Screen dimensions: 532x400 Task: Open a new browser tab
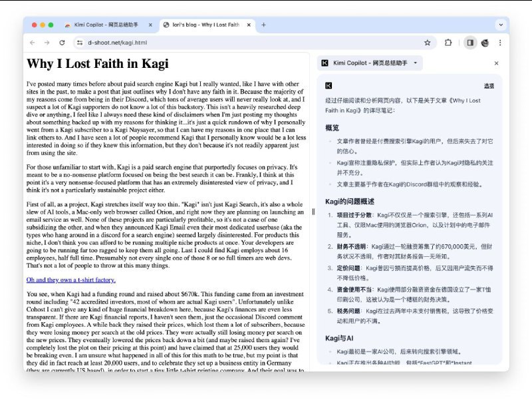262,24
